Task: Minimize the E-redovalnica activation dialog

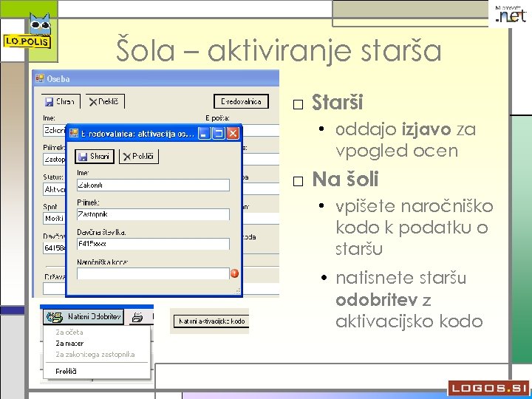Action: [x=204, y=133]
